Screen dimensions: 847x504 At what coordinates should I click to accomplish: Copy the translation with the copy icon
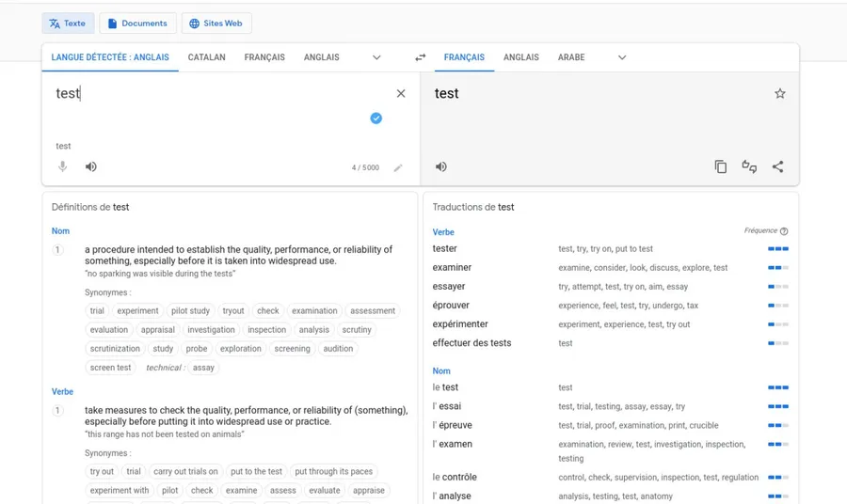pyautogui.click(x=721, y=166)
